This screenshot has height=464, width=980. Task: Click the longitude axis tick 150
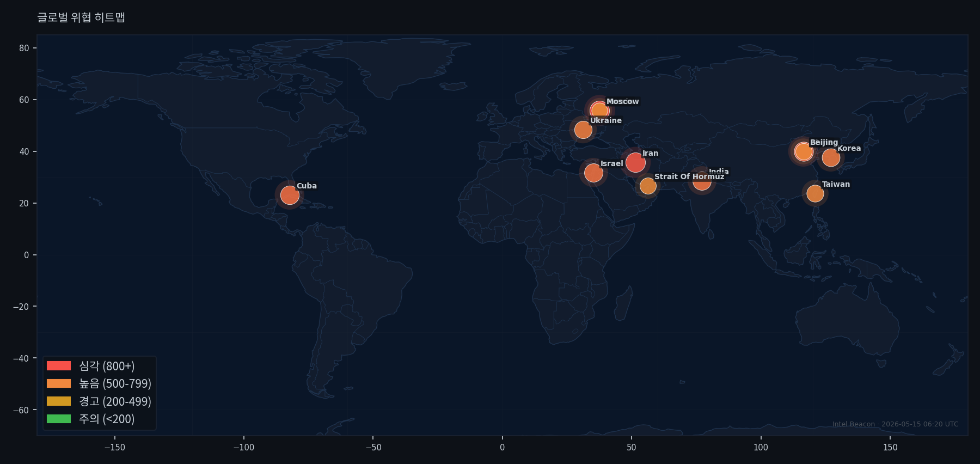(890, 447)
